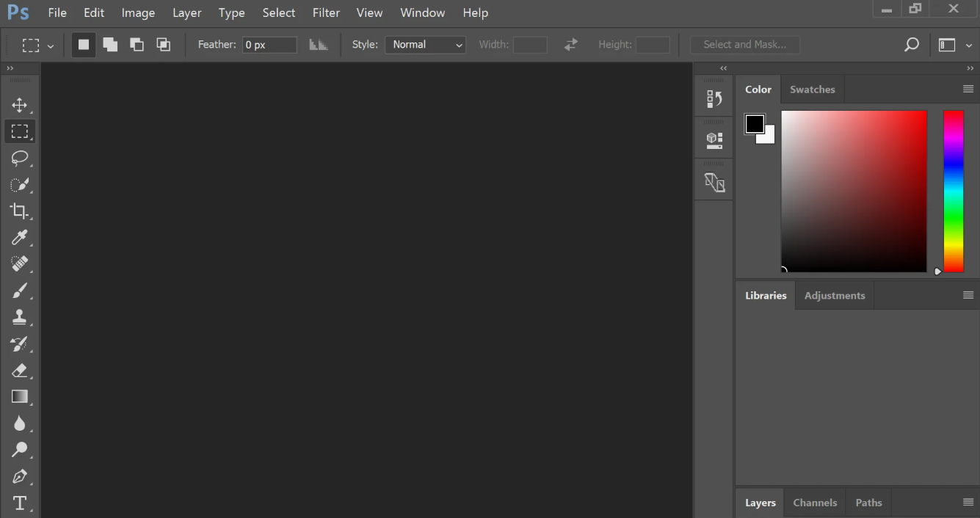
Task: Open the File menu
Action: [57, 12]
